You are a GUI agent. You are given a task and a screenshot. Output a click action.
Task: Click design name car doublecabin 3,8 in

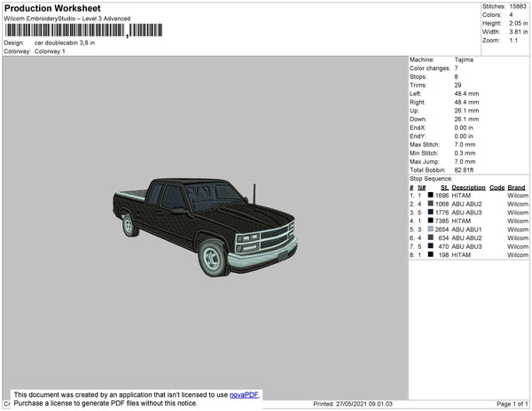65,43
